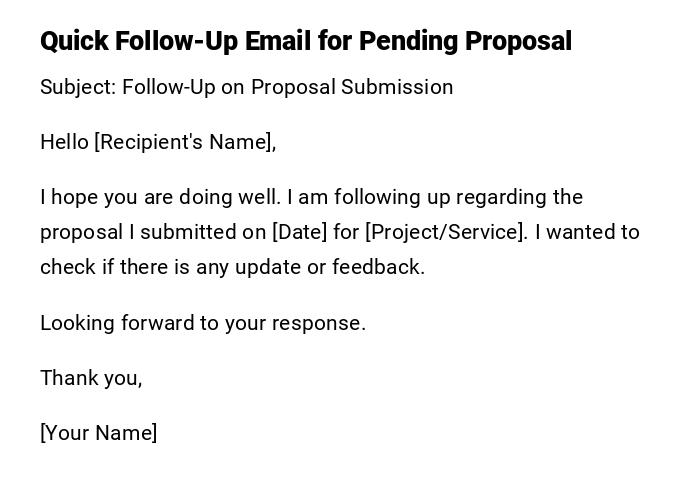Click the 'I wanted to' text
Viewport: 700px width, 495px height.
[587, 232]
